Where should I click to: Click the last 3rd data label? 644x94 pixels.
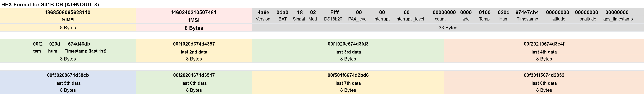(x=348, y=52)
